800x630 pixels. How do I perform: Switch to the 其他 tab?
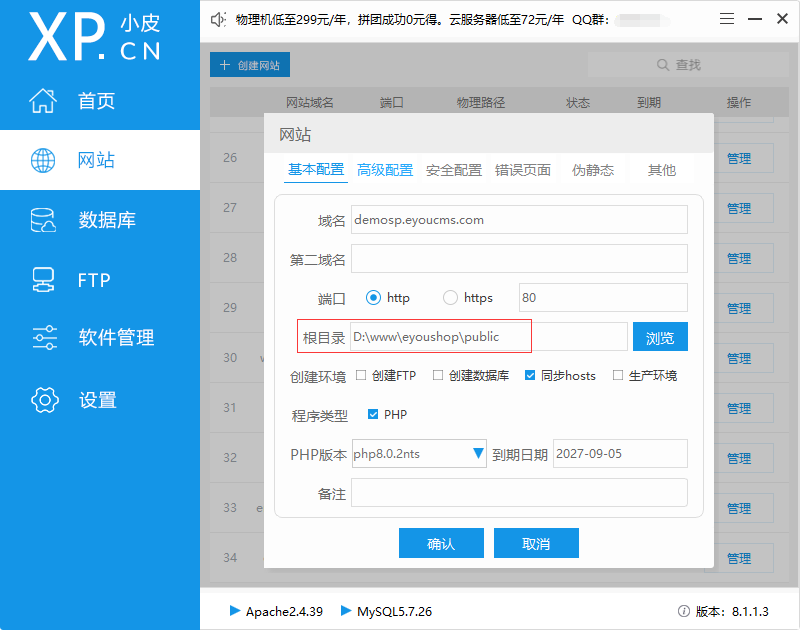[662, 170]
